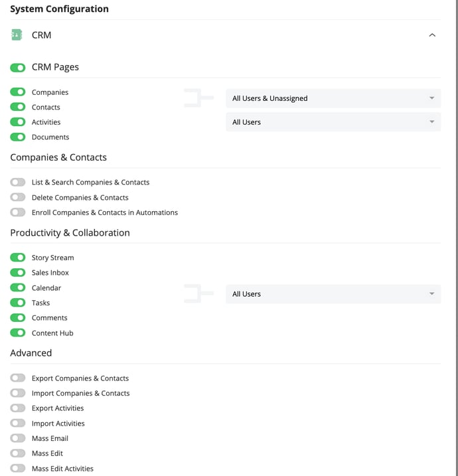Toggle off the Content Hub switch

click(x=18, y=333)
